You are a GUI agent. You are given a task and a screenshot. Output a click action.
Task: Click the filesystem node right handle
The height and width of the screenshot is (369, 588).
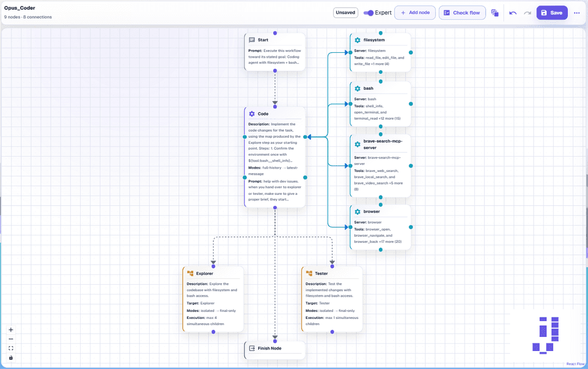pos(411,52)
